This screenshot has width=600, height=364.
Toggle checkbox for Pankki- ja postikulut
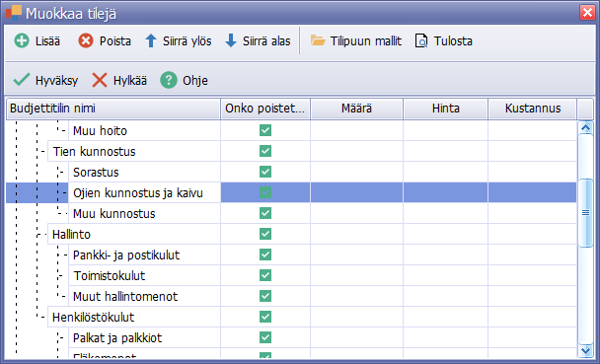tap(265, 255)
